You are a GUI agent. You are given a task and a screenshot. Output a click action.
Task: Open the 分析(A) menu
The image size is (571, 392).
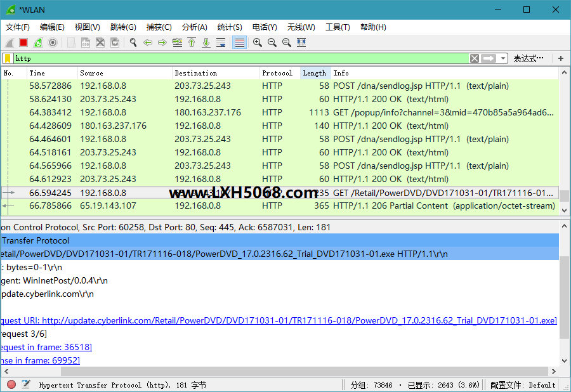point(195,27)
